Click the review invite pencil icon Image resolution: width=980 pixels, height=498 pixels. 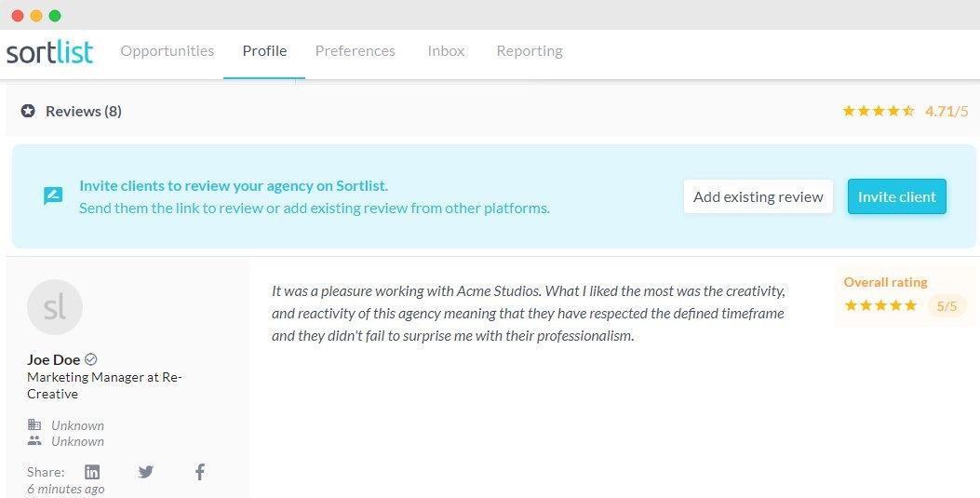(x=53, y=196)
